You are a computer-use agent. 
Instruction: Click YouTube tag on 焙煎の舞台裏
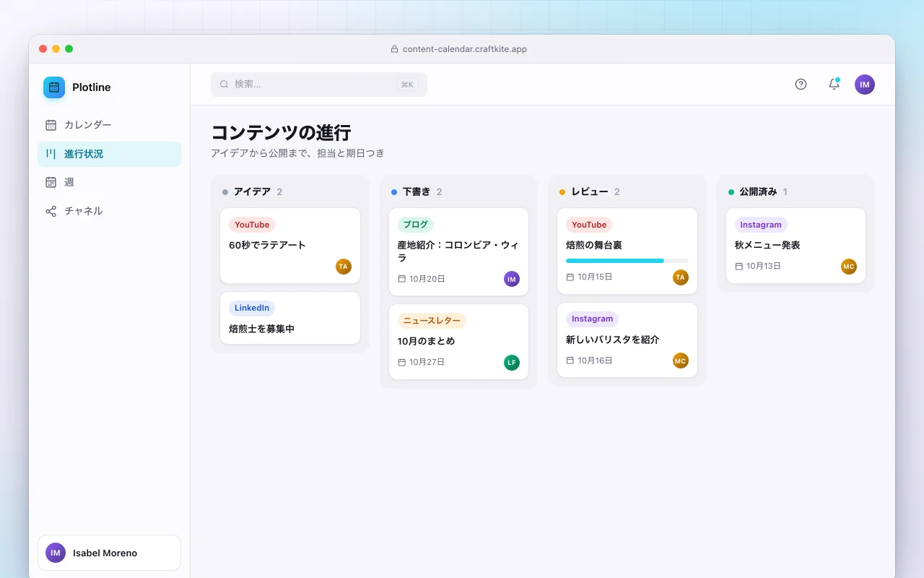[x=589, y=225]
